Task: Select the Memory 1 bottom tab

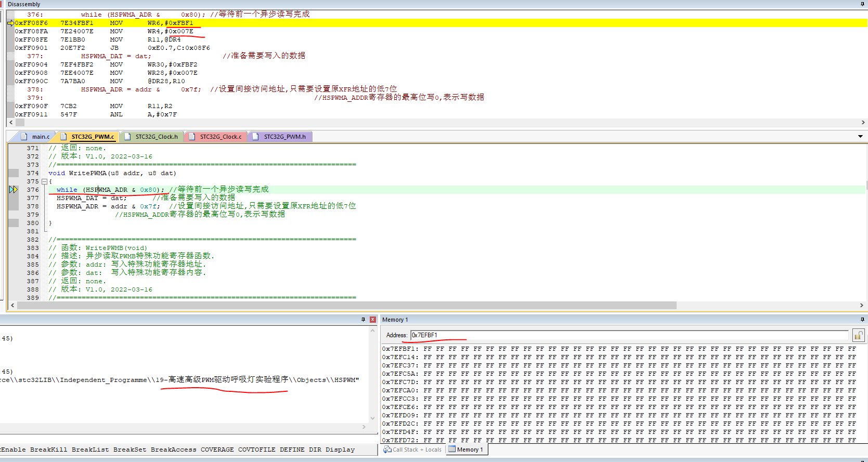Action: pos(466,450)
